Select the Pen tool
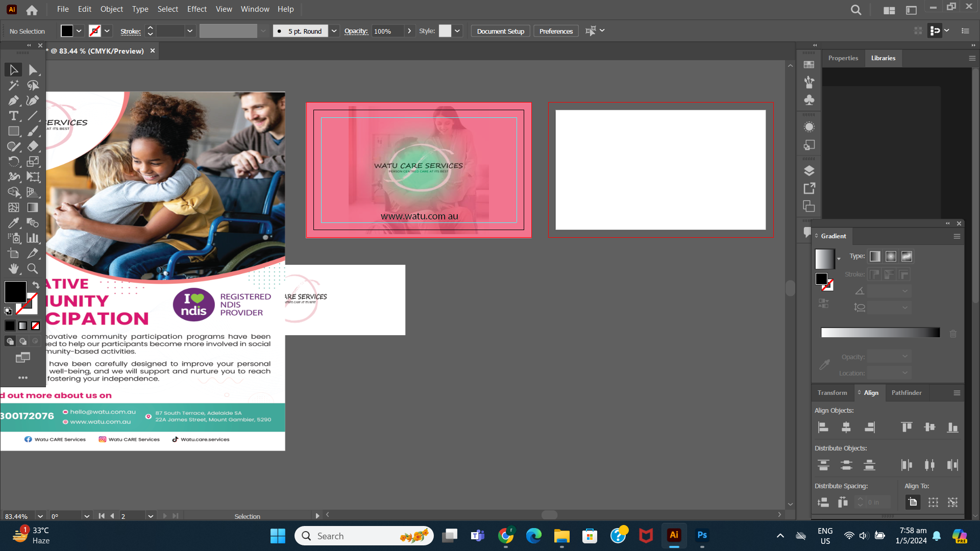This screenshot has width=980, height=551. (x=13, y=101)
